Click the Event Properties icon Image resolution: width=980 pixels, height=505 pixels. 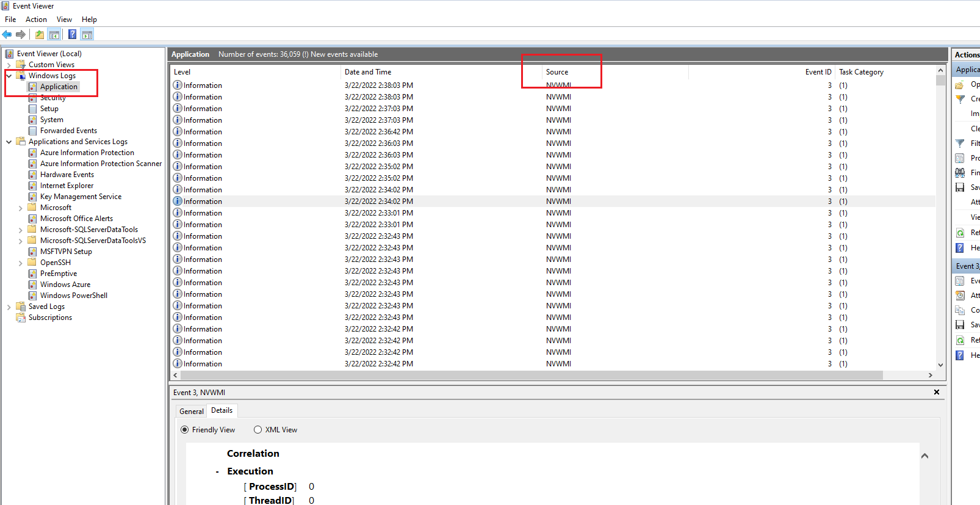(960, 281)
